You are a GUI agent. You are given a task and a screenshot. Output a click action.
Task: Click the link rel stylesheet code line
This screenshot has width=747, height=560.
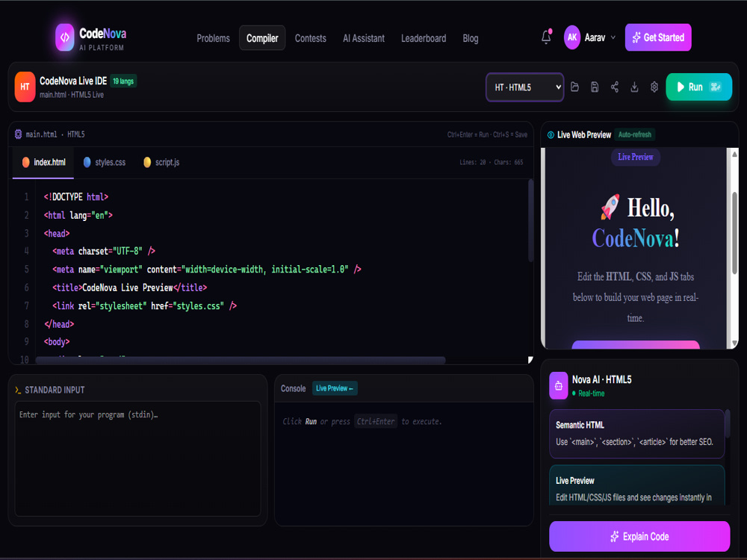click(x=144, y=305)
